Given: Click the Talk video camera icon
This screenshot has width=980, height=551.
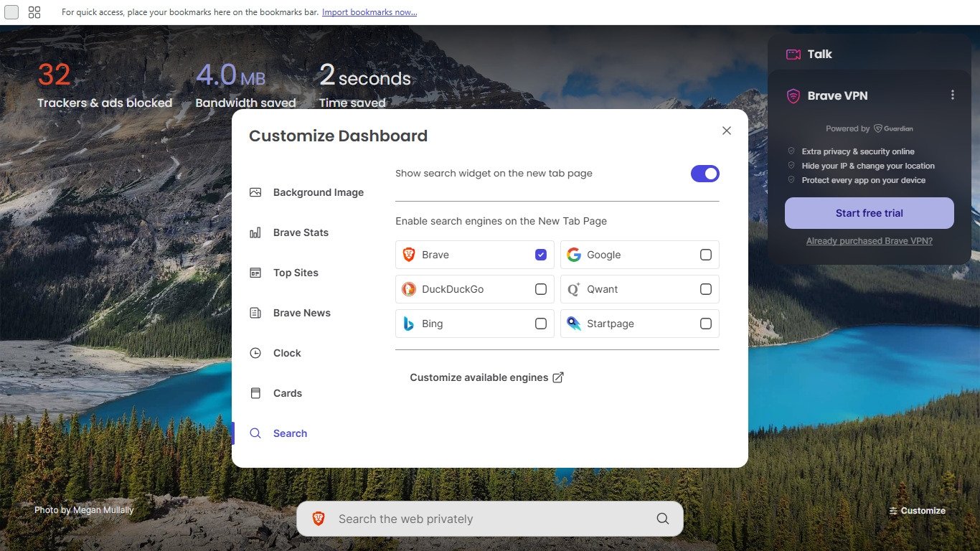Looking at the screenshot, I should pos(793,55).
